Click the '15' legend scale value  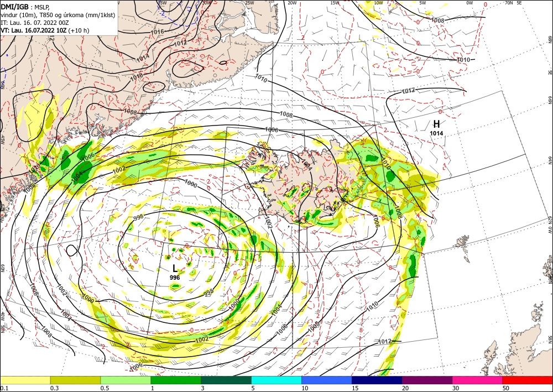355,388
